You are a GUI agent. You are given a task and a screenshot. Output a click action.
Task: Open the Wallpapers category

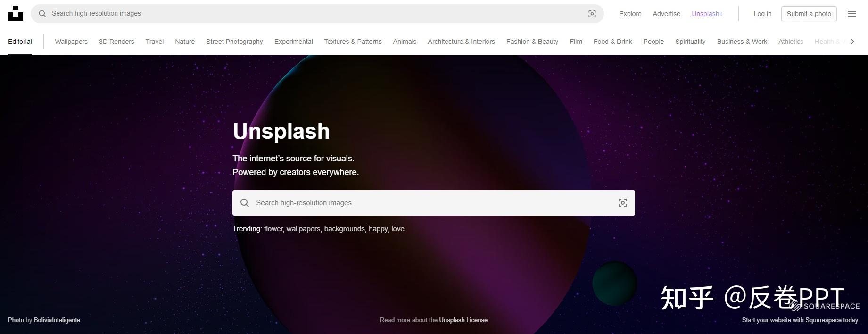71,42
